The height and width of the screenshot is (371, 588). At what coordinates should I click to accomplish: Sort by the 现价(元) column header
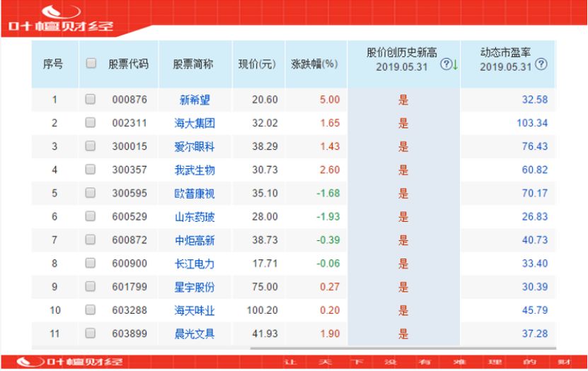click(x=258, y=64)
